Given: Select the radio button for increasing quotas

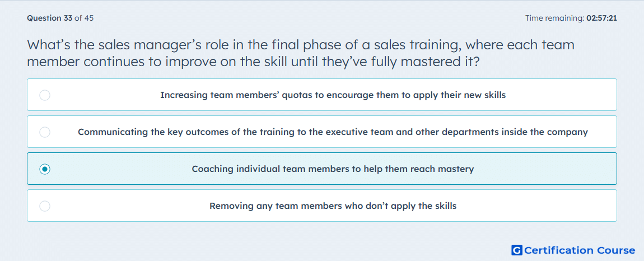Looking at the screenshot, I should 45,95.
